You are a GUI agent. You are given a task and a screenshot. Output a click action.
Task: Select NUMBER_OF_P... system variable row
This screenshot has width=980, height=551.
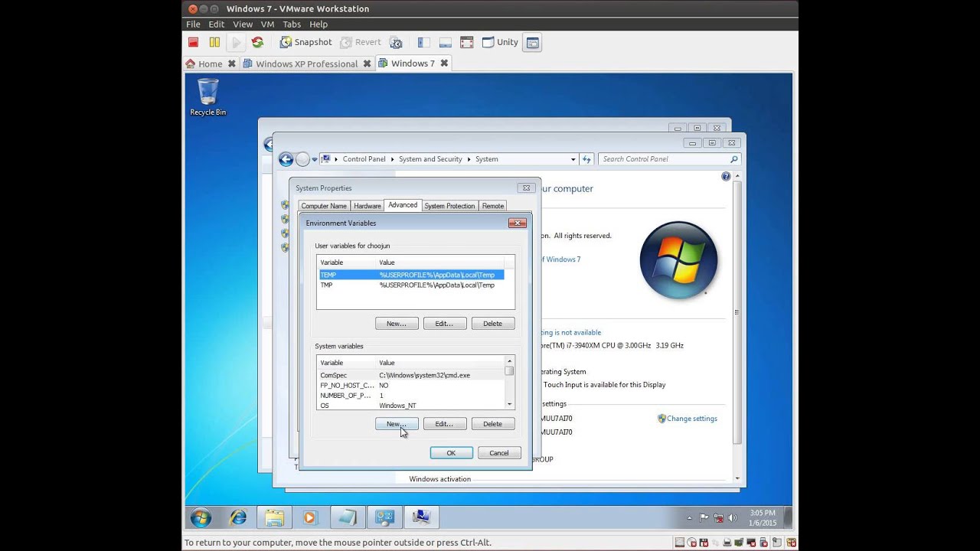[411, 396]
